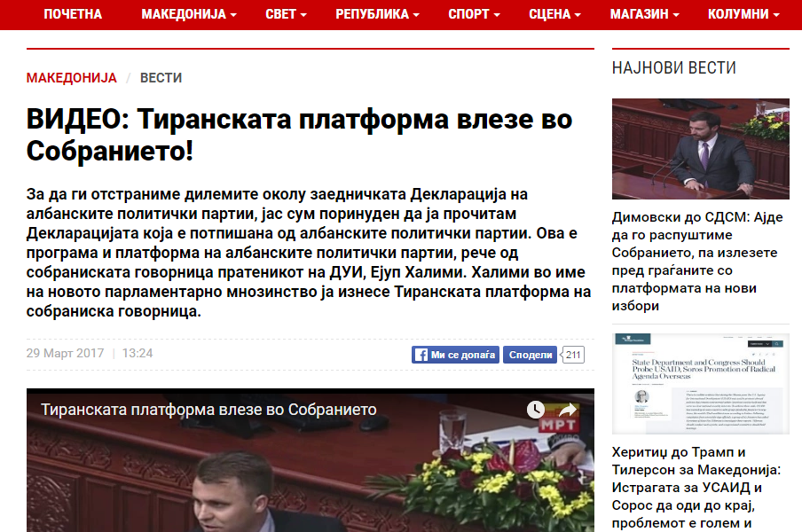Expand the МАКЕДОНИЈА dropdown menu

tap(189, 14)
